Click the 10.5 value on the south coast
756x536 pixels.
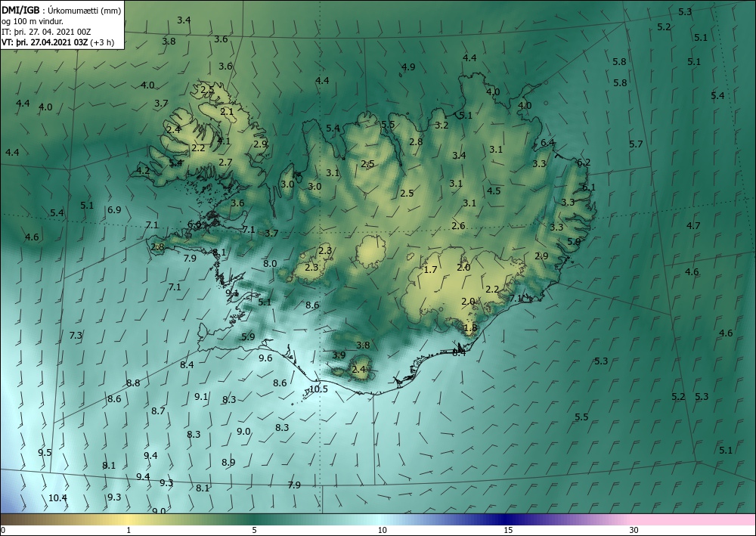[318, 389]
